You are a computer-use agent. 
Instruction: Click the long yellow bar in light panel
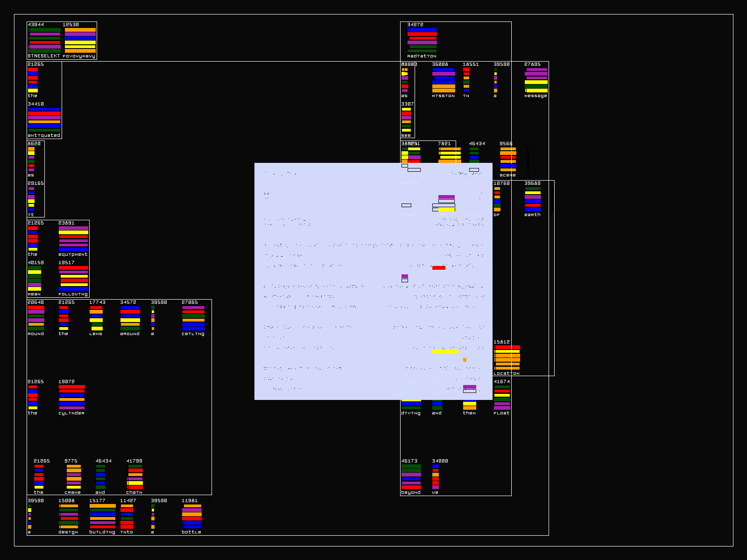coord(445,351)
